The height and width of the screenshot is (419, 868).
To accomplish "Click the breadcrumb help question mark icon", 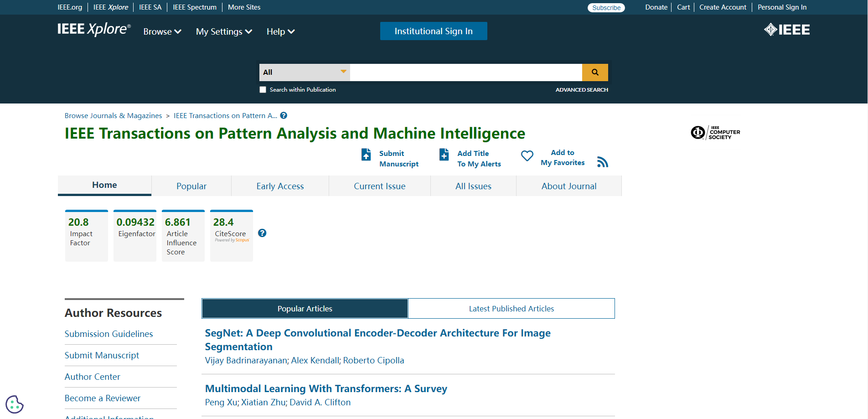I will 284,115.
